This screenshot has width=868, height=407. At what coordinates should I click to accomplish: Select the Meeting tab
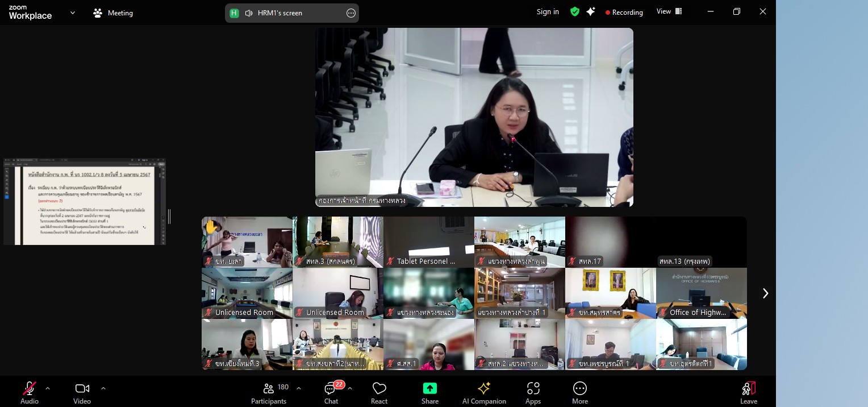click(x=113, y=13)
